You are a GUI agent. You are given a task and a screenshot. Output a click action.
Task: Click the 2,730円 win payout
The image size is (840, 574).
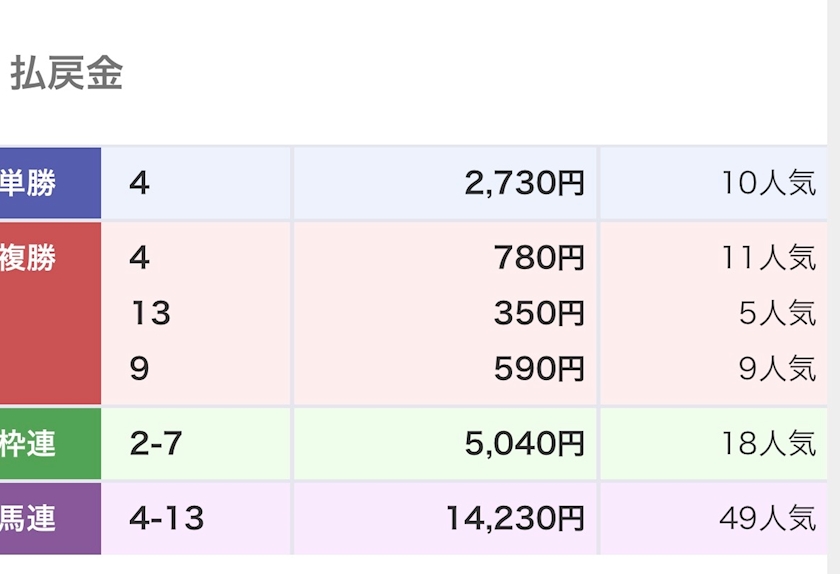point(524,184)
